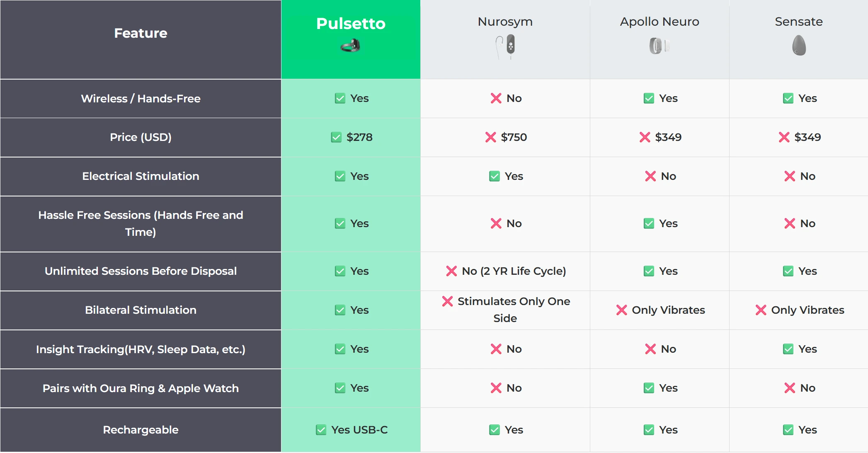Click the Pulsetto column header

(x=351, y=24)
